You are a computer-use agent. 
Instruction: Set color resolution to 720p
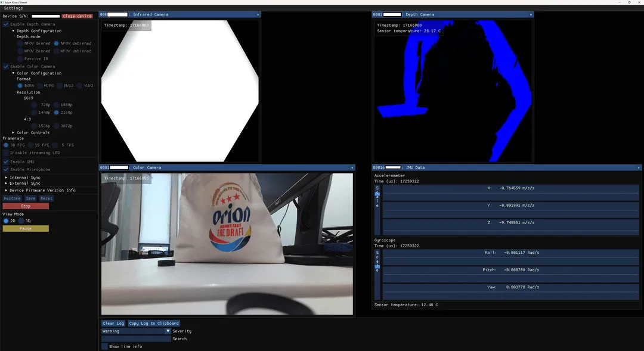[34, 105]
